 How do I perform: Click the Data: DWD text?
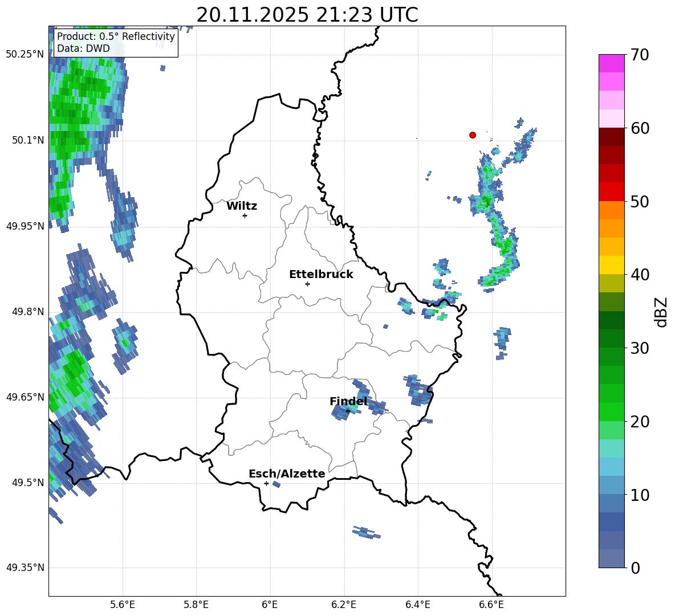point(83,48)
